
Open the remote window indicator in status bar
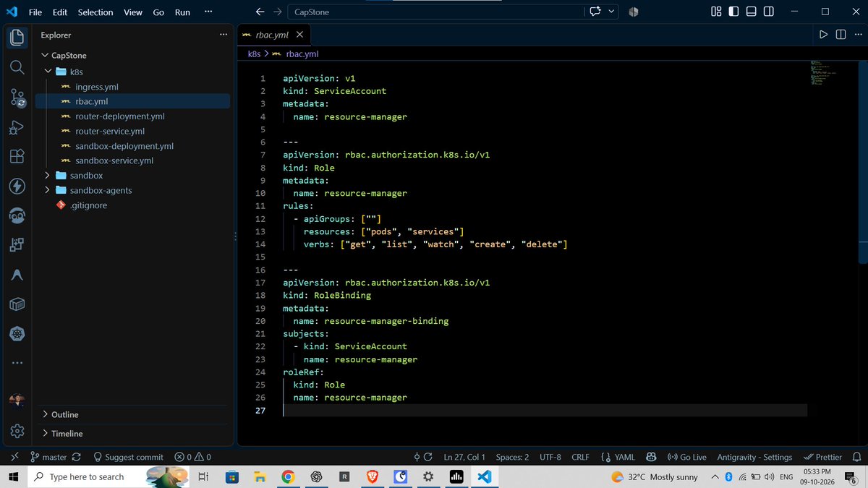(x=14, y=457)
